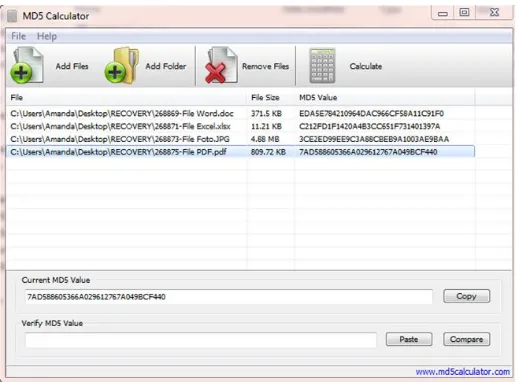518x382 pixels.
Task: Click the Add Folder label
Action: (x=166, y=66)
